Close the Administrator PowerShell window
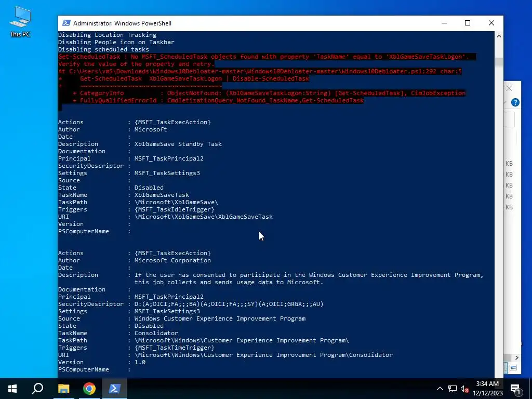Image resolution: width=532 pixels, height=399 pixels. point(491,23)
